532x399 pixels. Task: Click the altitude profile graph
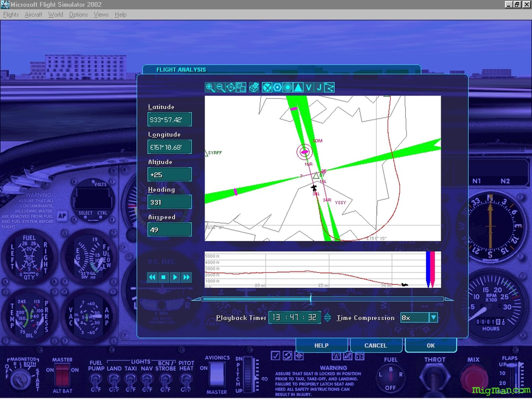[323, 270]
